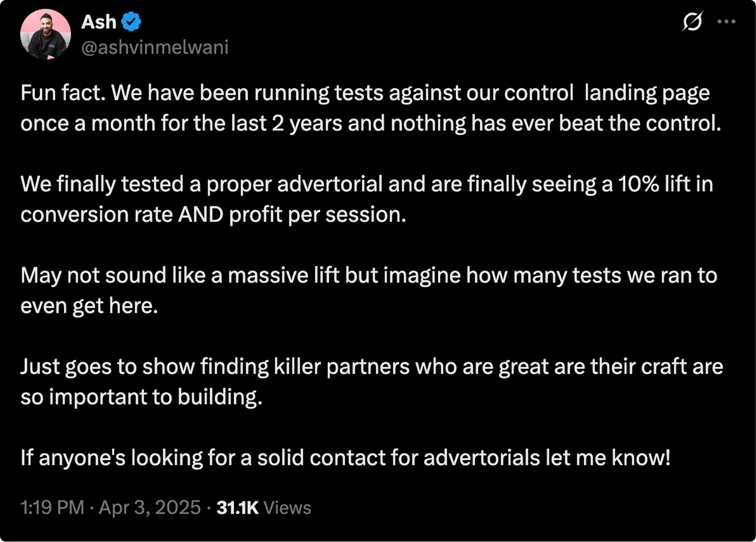Click the Views label
The height and width of the screenshot is (542, 756).
click(x=287, y=508)
